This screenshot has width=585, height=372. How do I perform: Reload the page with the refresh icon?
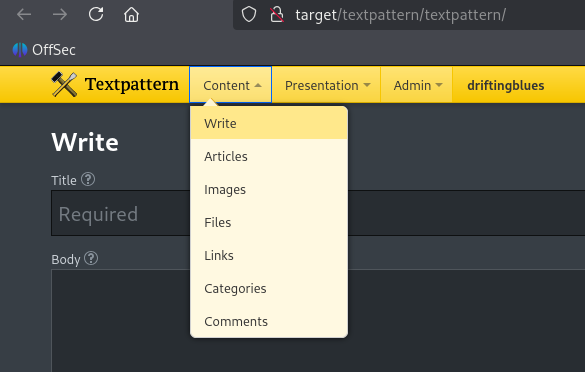96,15
